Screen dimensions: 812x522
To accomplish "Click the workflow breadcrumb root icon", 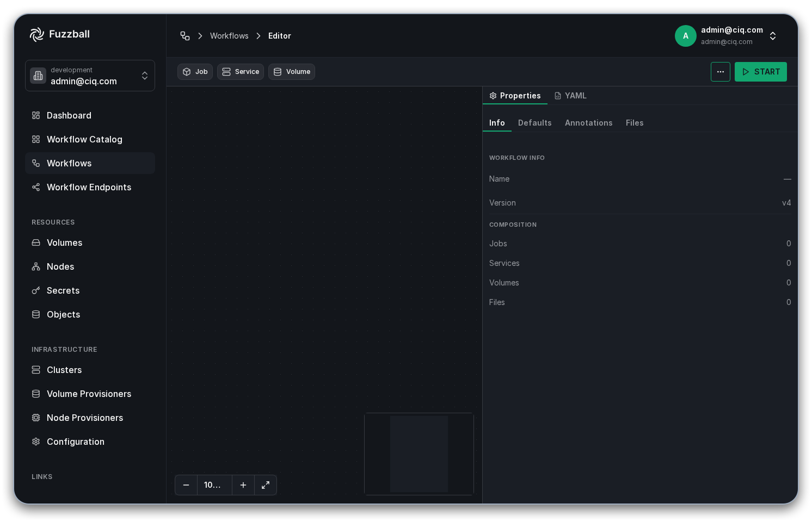I will click(x=185, y=36).
